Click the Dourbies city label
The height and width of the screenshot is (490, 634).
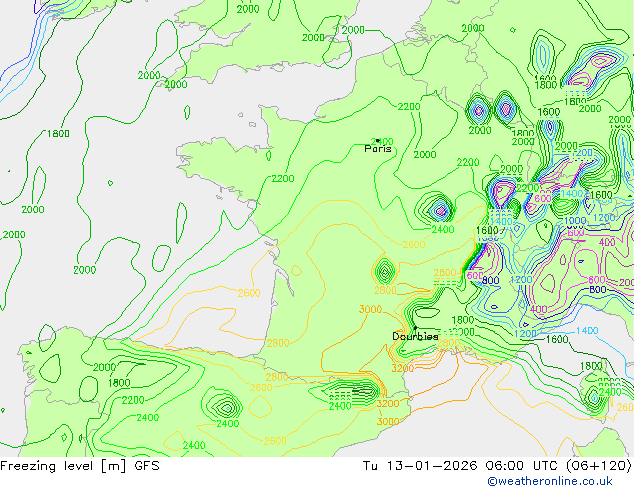pyautogui.click(x=415, y=336)
